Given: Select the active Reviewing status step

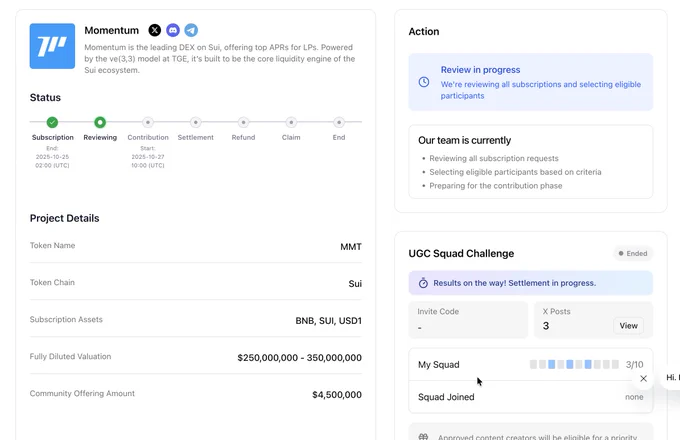Looking at the screenshot, I should [100, 122].
